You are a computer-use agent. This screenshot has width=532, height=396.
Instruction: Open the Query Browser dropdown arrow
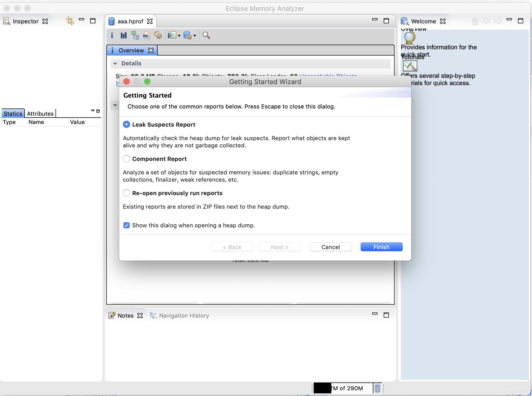(195, 36)
